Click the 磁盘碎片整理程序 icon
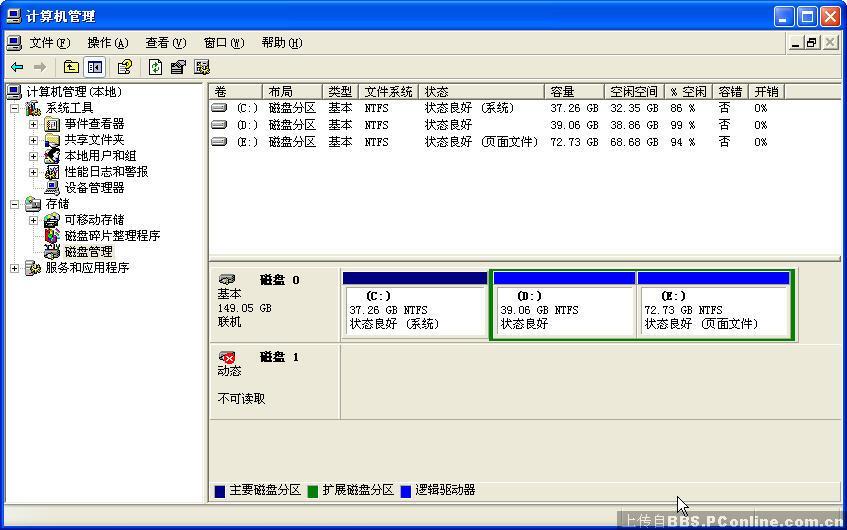This screenshot has height=530, width=847. tap(52, 236)
